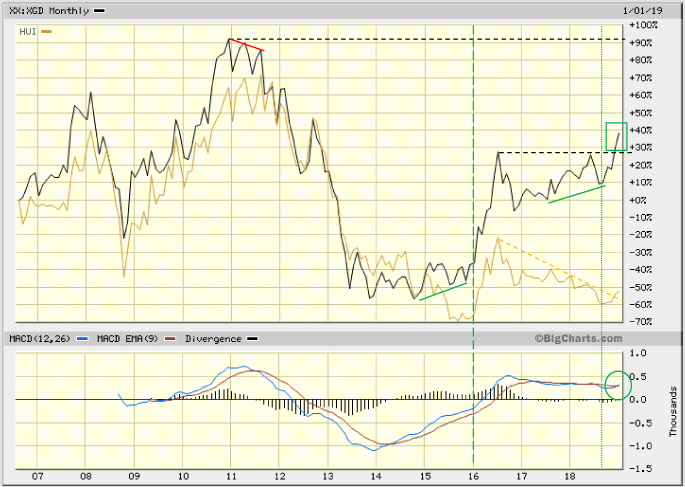The image size is (685, 487).
Task: Click the red trendline at the 2011 peak
Action: (x=247, y=45)
